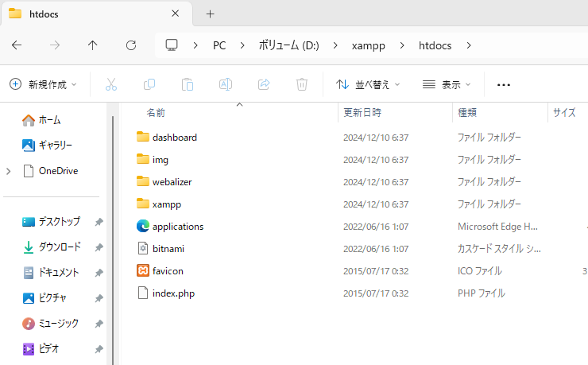Click the Paste clipboard icon
This screenshot has width=588, height=365.
pos(188,84)
